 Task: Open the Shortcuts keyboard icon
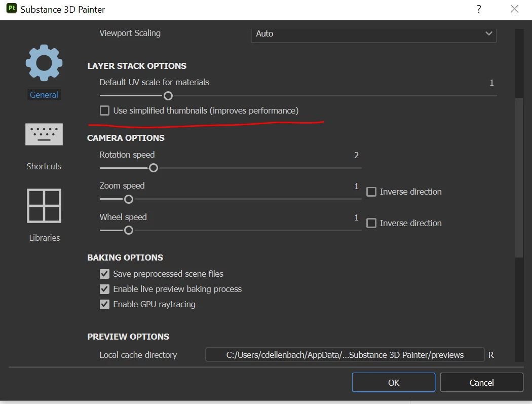pyautogui.click(x=44, y=134)
